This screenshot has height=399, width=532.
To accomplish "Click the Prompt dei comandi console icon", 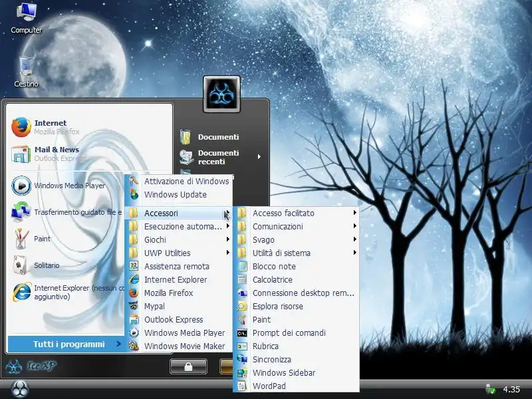I will (242, 333).
